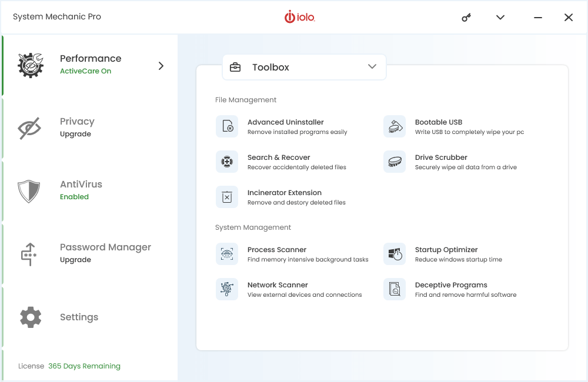Switch to the Privacy section
This screenshot has width=588, height=382.
tap(77, 121)
